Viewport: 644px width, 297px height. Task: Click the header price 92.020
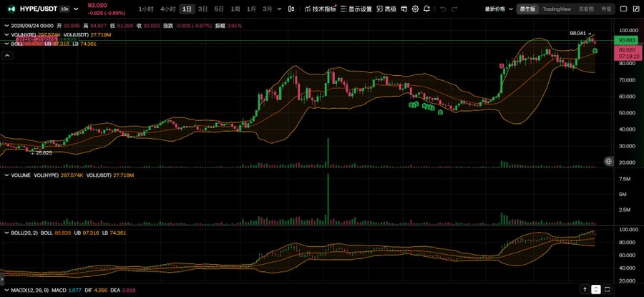(98, 6)
